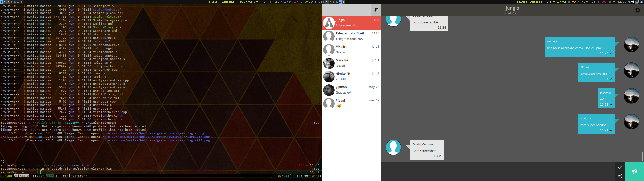Click Daniel_Cordero avatar beside 'Rote screenshot'
The height and width of the screenshot is (181, 644).
point(393,147)
